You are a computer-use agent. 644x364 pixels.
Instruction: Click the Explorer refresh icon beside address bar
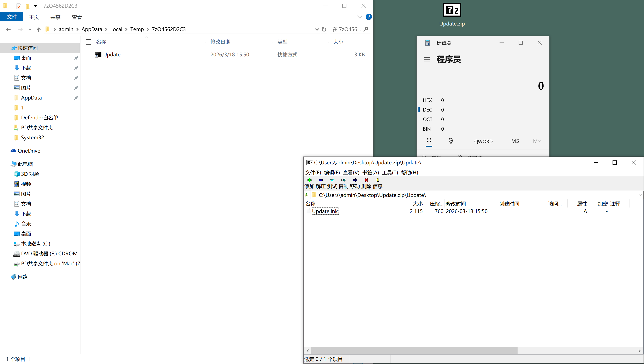tap(324, 29)
